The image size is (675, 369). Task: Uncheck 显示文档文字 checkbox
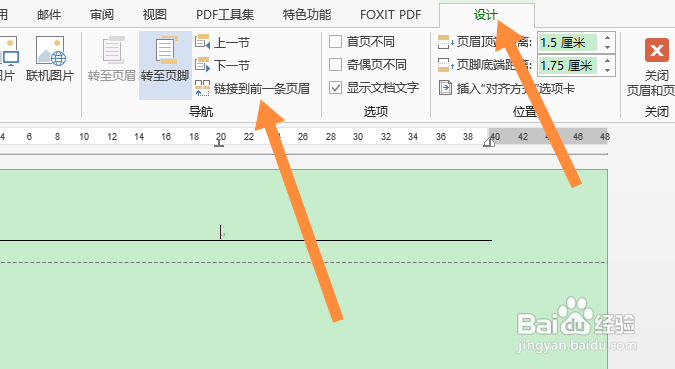(x=335, y=88)
